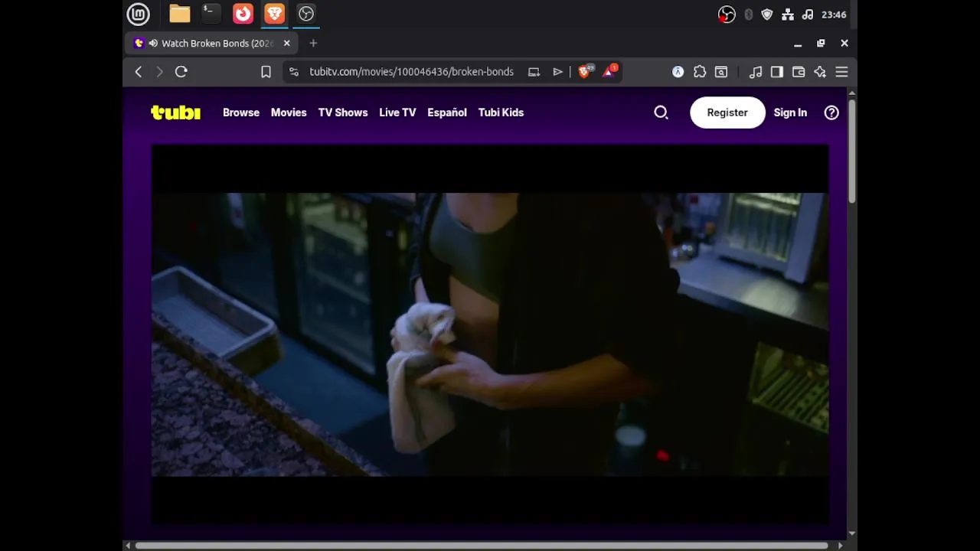980x551 pixels.
Task: Go to the Tubi home logo
Action: [x=175, y=112]
